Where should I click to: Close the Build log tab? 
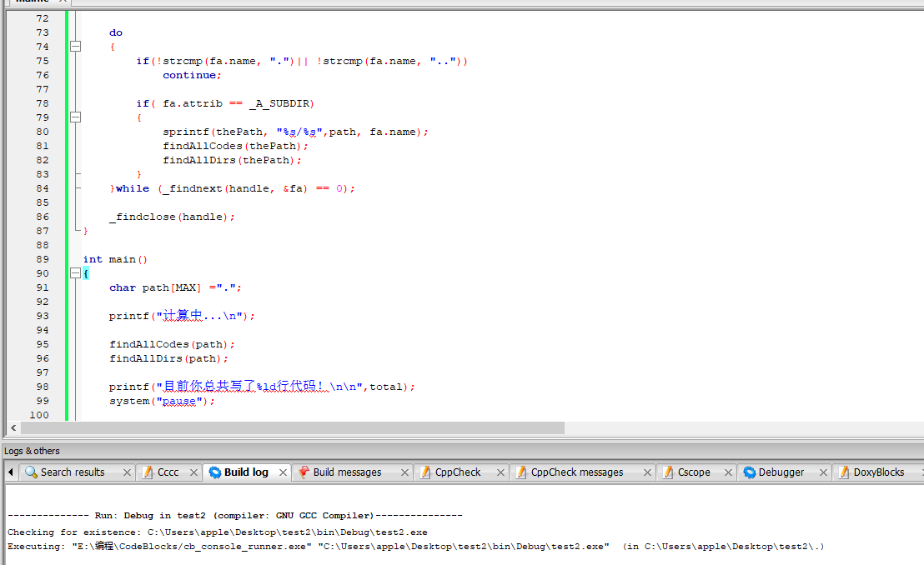coord(283,472)
